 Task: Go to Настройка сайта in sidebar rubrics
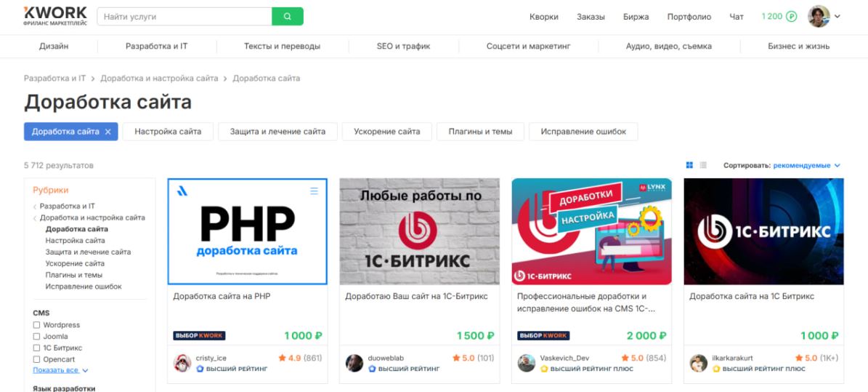click(76, 241)
